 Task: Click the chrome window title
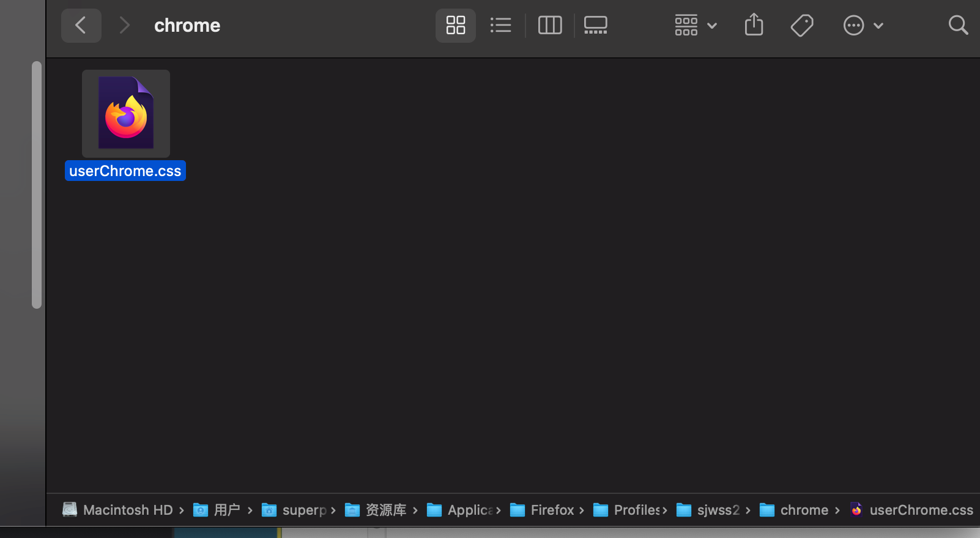[187, 25]
